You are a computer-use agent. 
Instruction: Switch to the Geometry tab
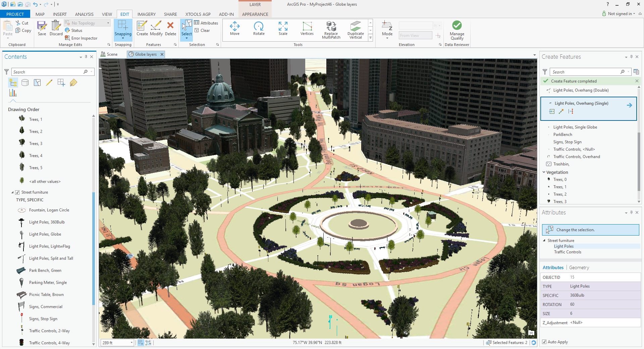(x=579, y=267)
